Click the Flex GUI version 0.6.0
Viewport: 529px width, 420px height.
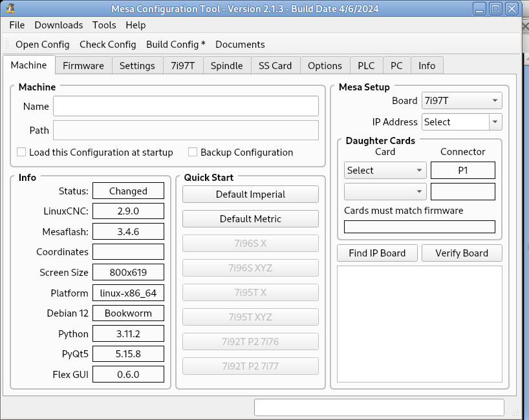pyautogui.click(x=128, y=375)
